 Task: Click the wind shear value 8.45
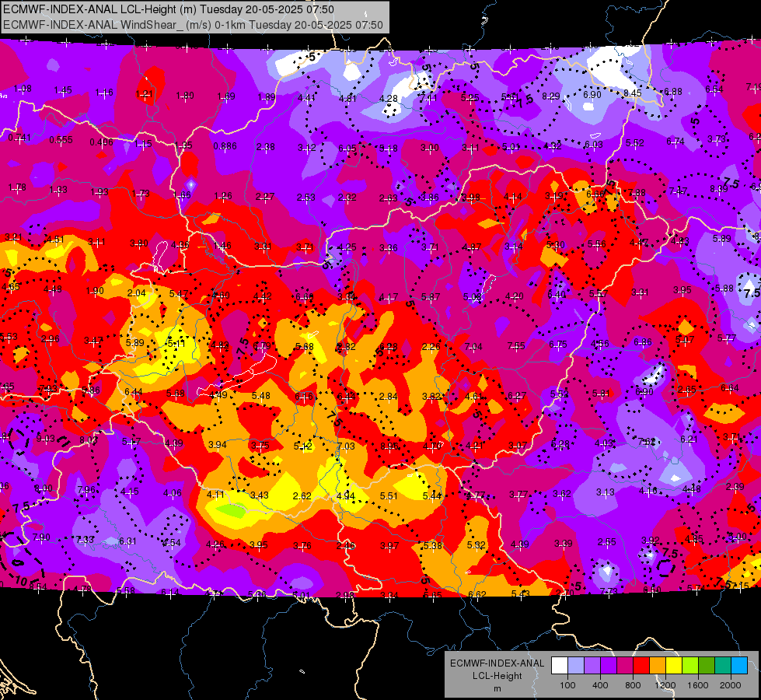tap(633, 93)
